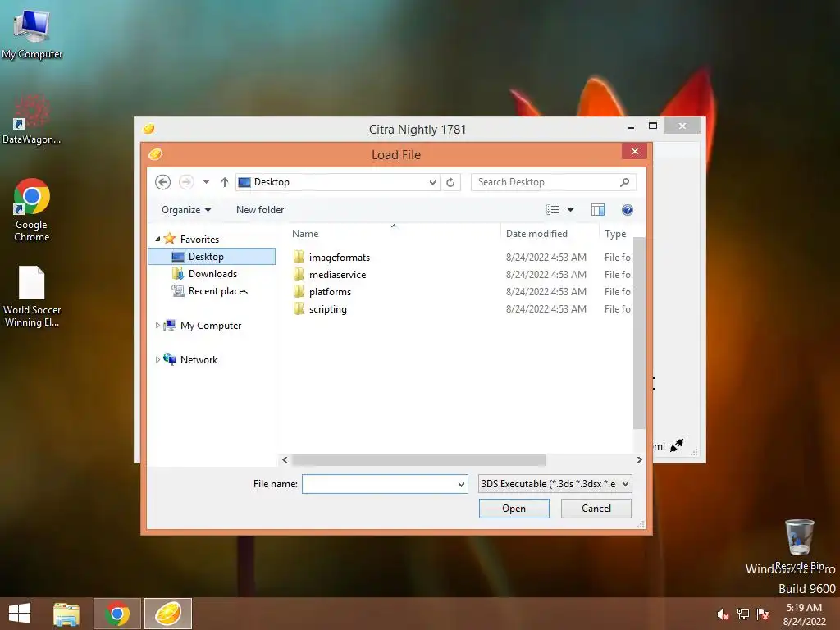Select the Recycle Bin icon
The height and width of the screenshot is (630, 840).
point(800,544)
